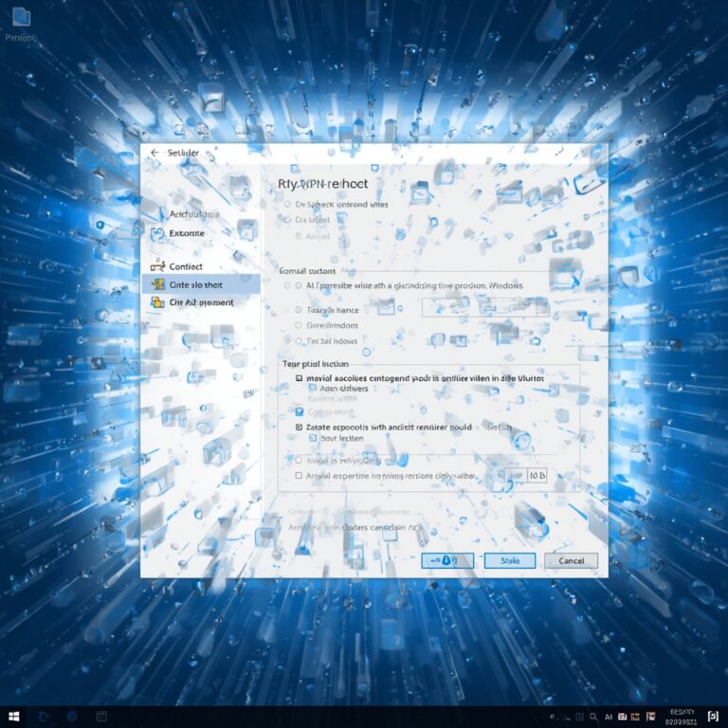Toggle the unchecked box above 'Arnuid espertine'
Viewport: 728px width, 728px height.
299,460
